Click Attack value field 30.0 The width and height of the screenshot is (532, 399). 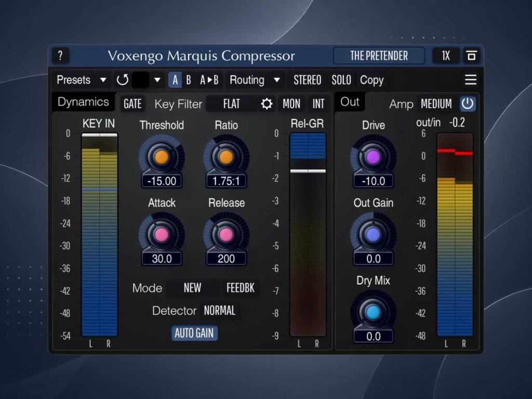coord(162,259)
